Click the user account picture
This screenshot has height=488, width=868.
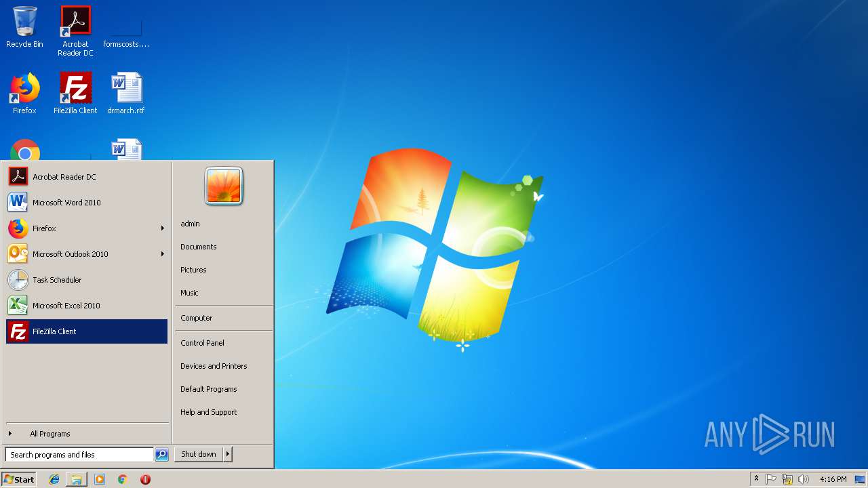pos(224,186)
